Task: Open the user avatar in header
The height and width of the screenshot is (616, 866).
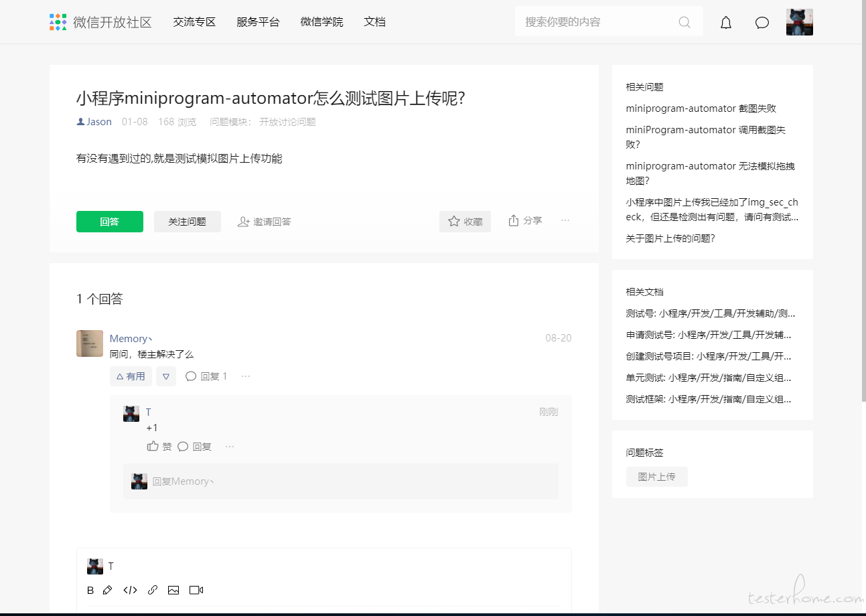Action: click(800, 22)
